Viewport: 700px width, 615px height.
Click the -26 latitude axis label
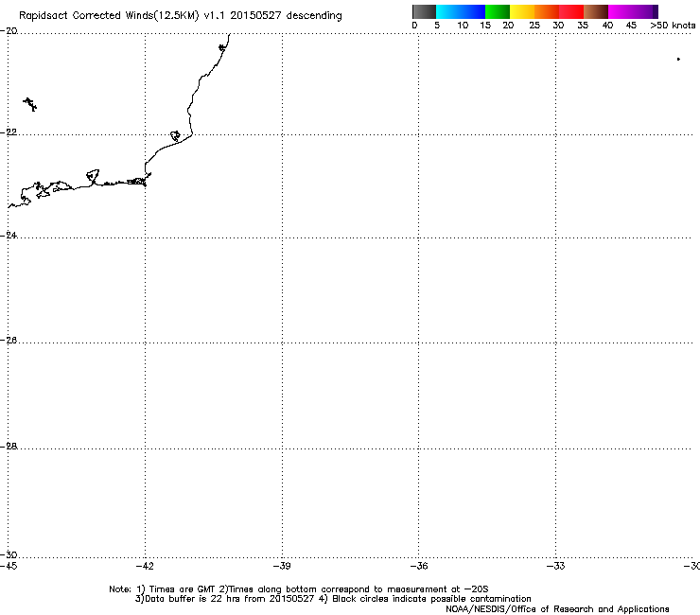[x=9, y=341]
